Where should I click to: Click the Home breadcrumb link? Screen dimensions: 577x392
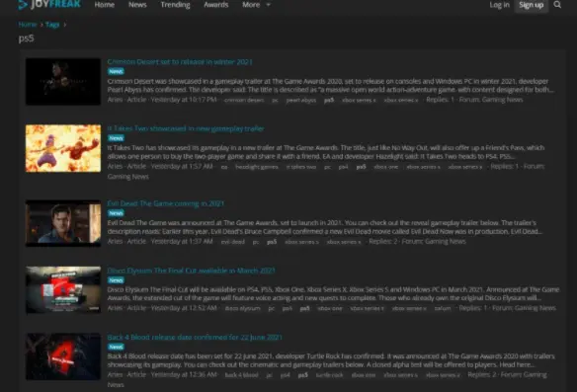tap(28, 25)
